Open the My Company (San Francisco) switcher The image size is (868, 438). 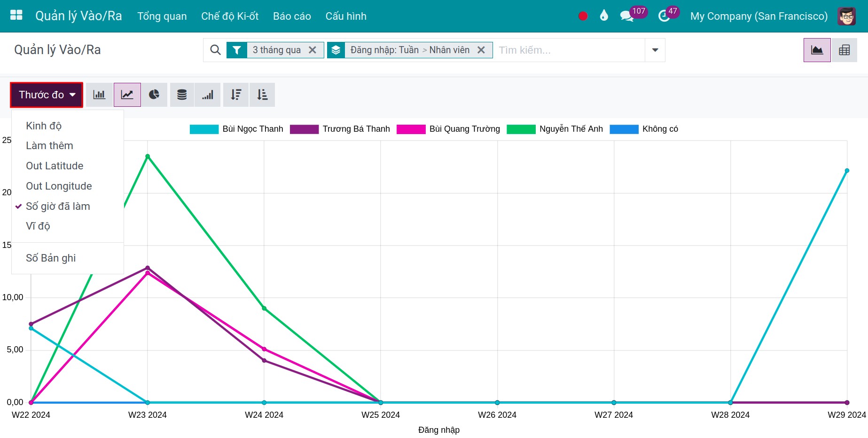[759, 16]
